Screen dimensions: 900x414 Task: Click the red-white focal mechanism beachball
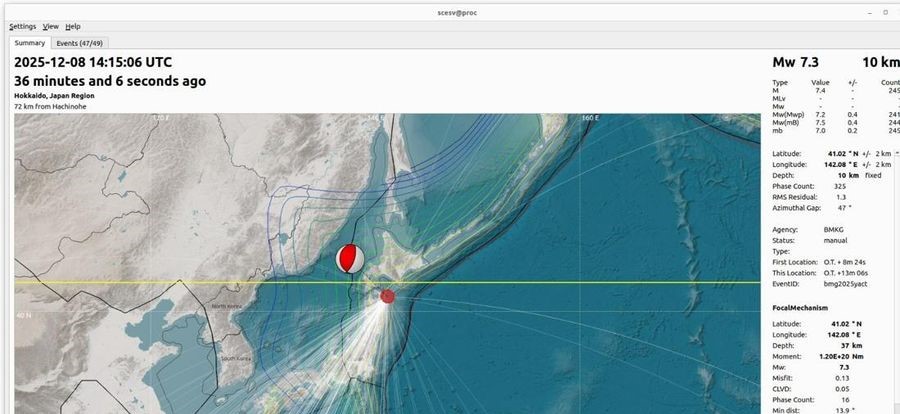[350, 258]
